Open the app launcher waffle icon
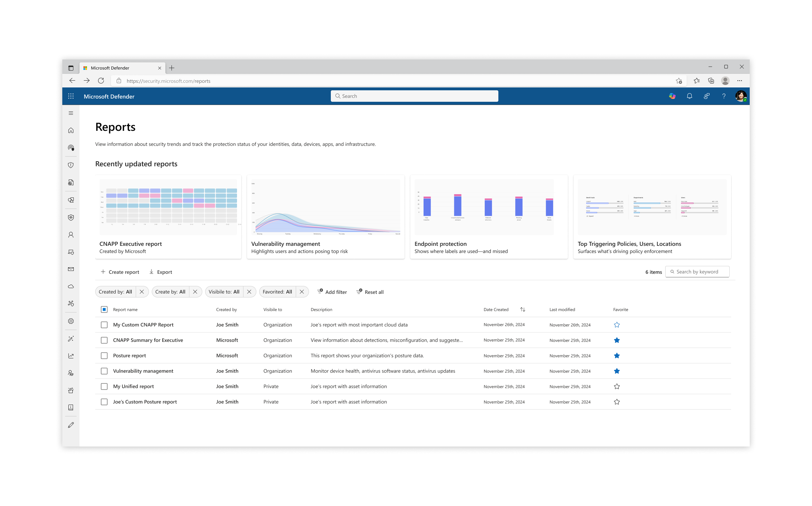 pos(71,96)
